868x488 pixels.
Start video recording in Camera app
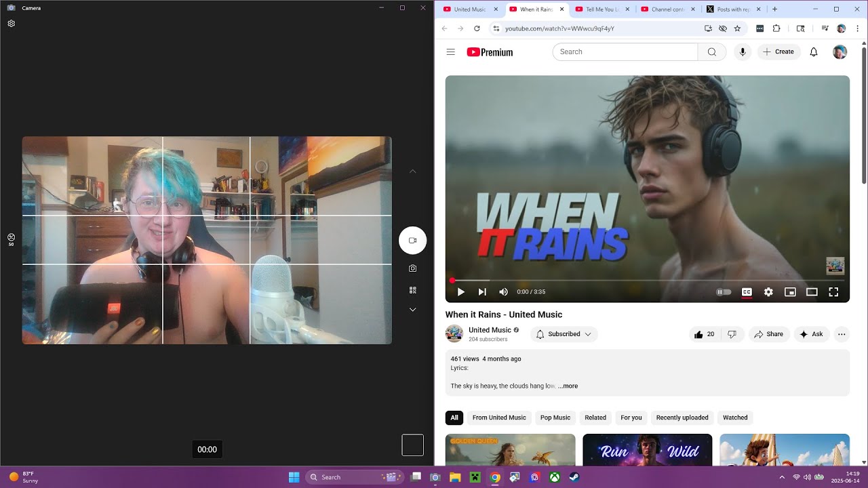point(412,241)
